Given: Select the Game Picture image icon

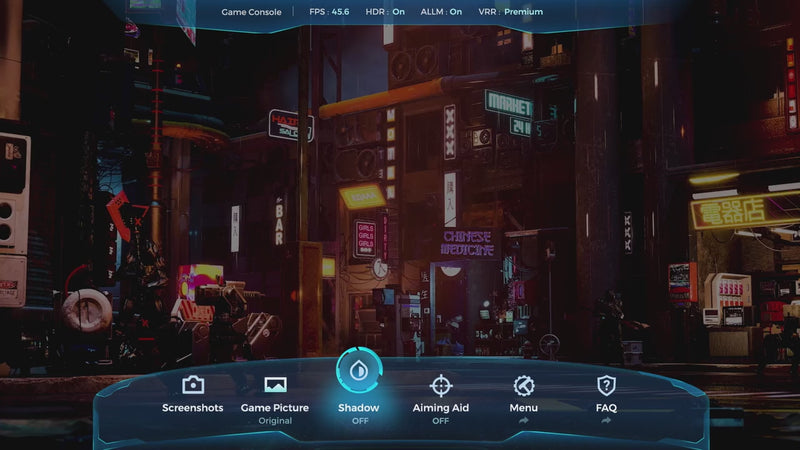Looking at the screenshot, I should 275,385.
